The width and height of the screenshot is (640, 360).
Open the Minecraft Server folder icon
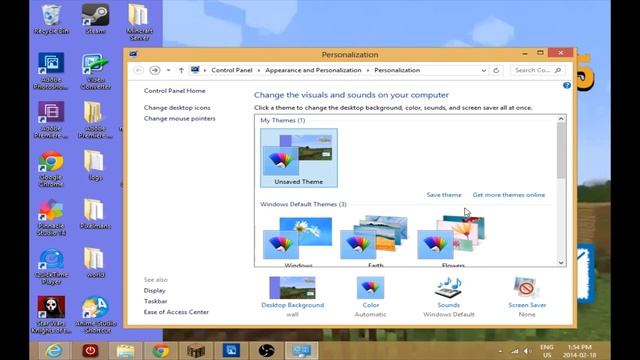pyautogui.click(x=139, y=22)
